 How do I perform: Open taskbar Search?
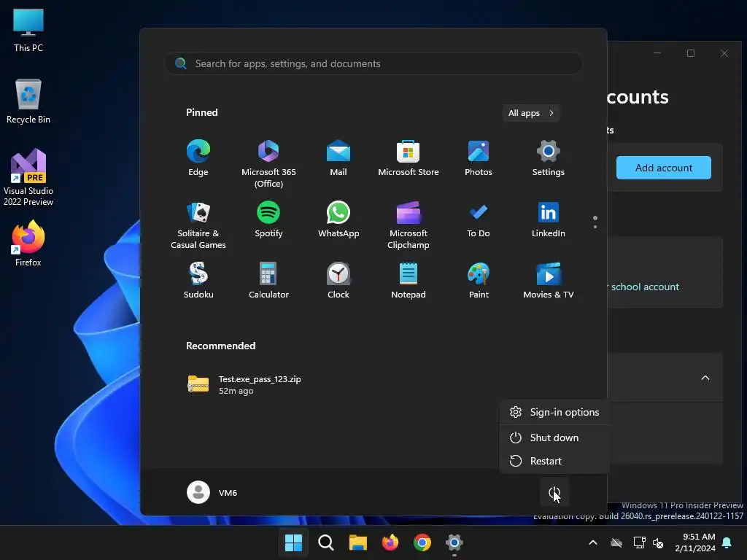pos(326,542)
